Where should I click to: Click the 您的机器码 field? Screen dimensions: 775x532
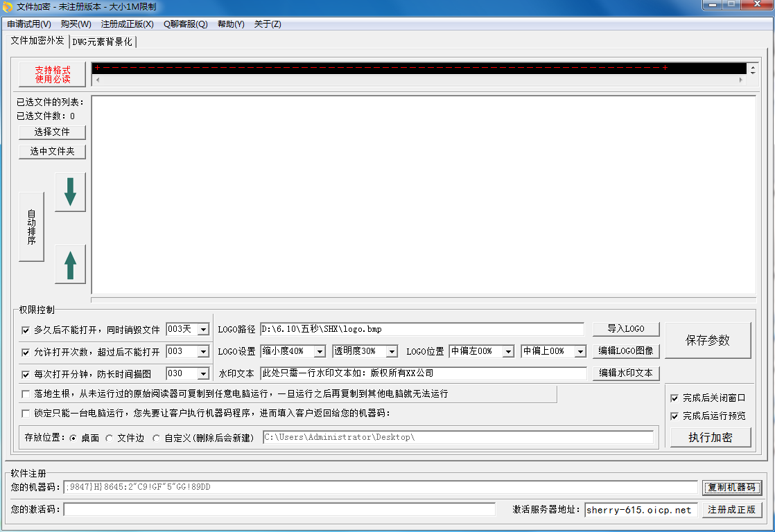381,488
